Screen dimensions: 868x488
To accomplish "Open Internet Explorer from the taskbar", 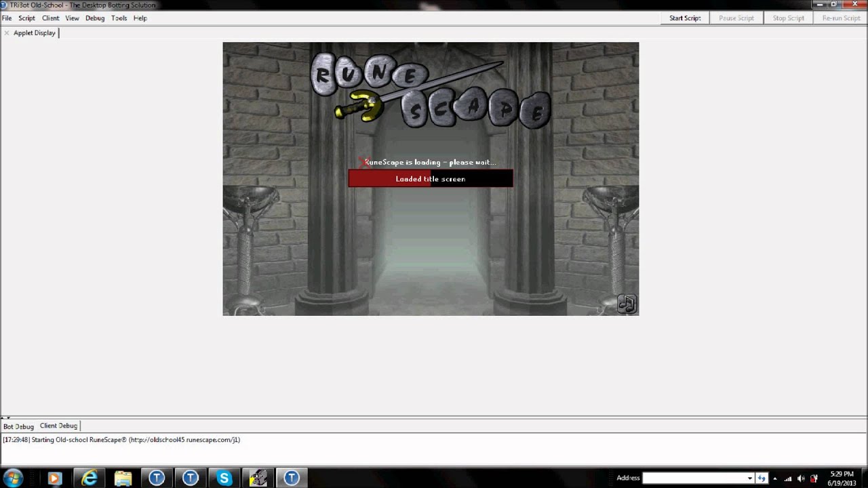I will pyautogui.click(x=89, y=478).
